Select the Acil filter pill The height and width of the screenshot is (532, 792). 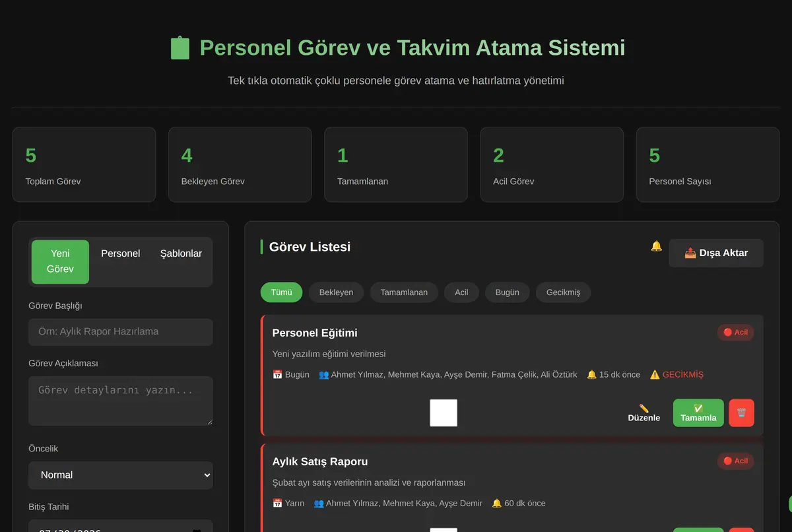coord(461,292)
